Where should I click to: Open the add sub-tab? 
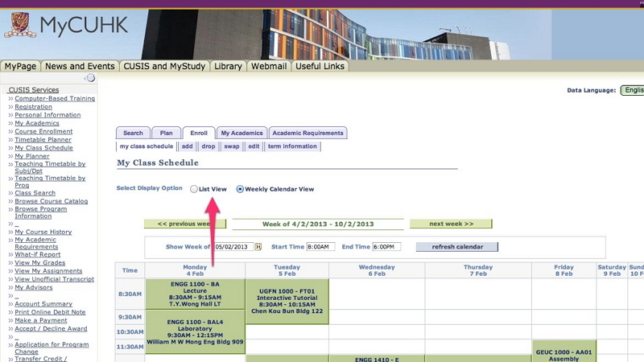click(x=188, y=146)
